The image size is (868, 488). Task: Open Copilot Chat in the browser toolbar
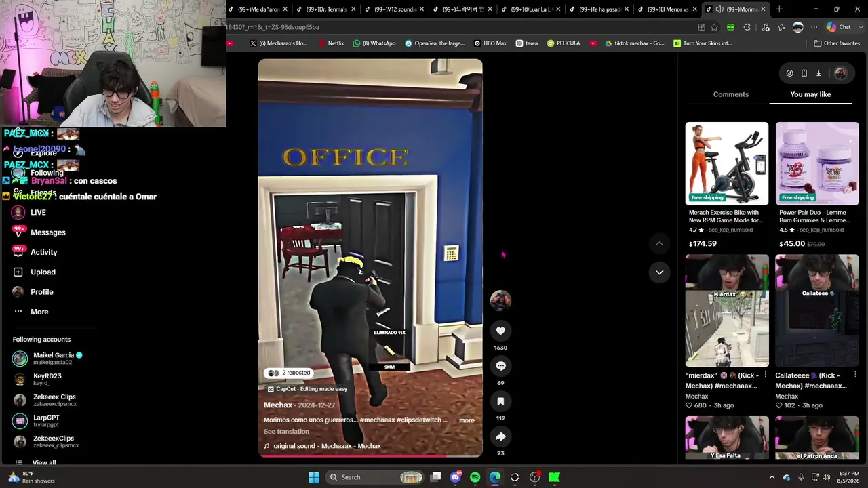[x=838, y=27]
